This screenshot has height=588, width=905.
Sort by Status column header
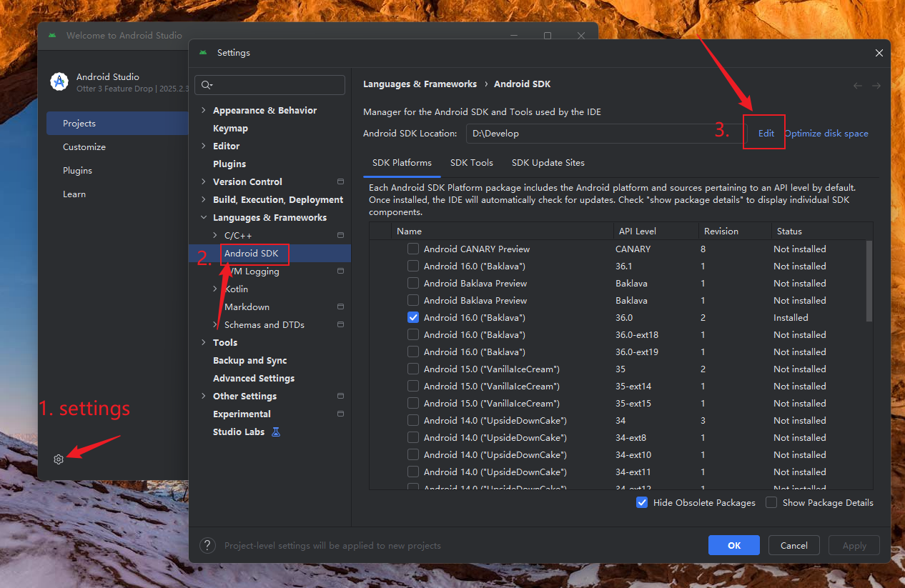pyautogui.click(x=821, y=231)
